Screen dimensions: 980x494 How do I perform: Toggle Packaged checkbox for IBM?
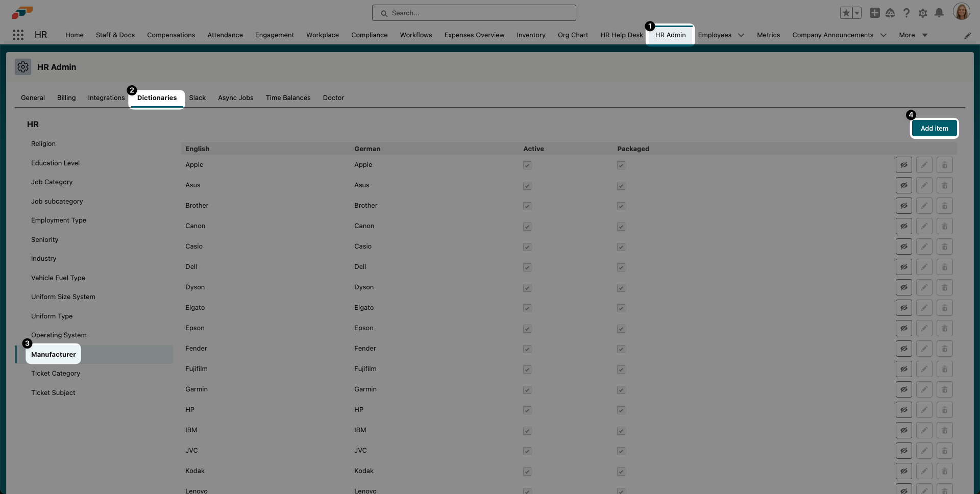621,430
